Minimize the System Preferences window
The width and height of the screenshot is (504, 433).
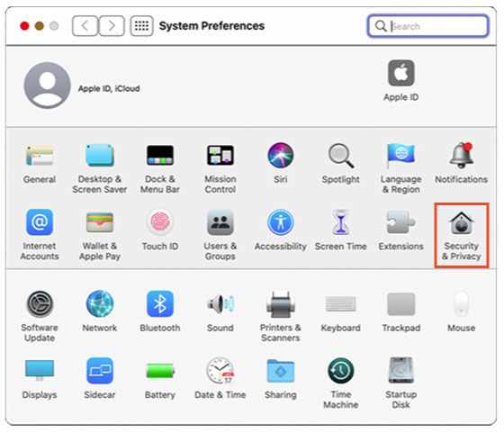(40, 26)
